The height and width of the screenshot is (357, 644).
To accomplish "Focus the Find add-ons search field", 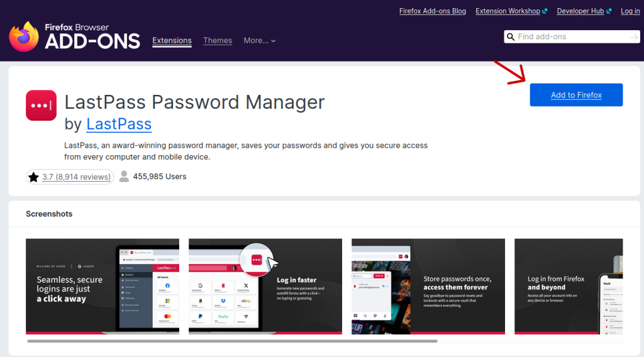I will tap(569, 37).
